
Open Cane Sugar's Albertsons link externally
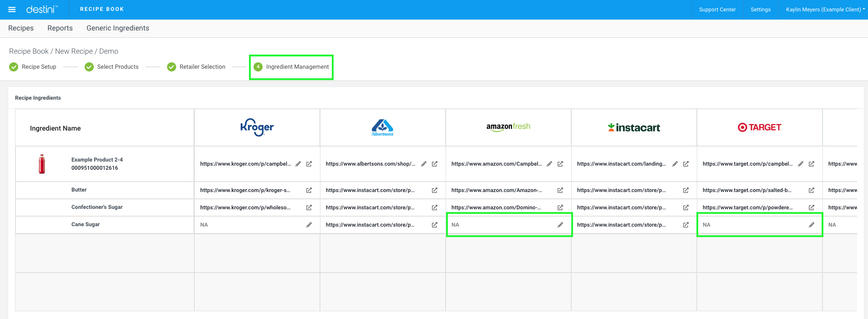coord(435,225)
